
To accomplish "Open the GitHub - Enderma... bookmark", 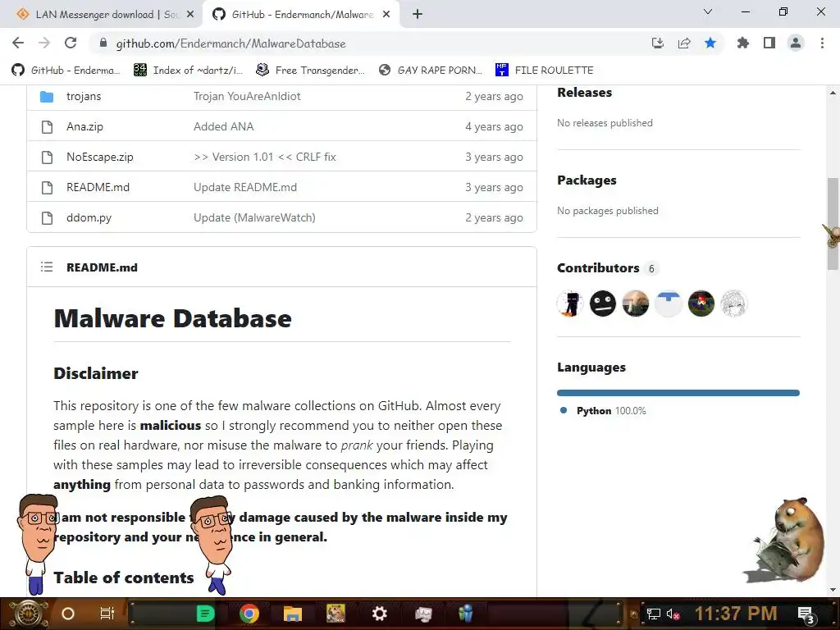I will (x=66, y=71).
